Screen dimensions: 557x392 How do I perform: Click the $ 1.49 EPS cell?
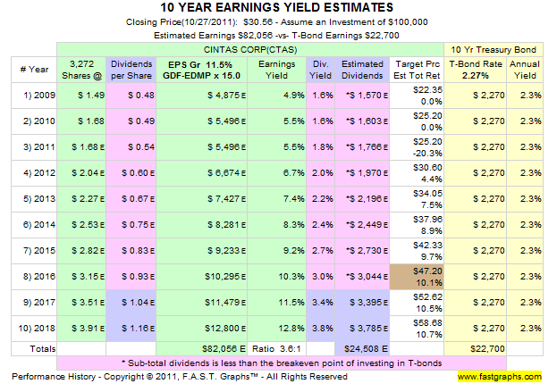(x=81, y=96)
